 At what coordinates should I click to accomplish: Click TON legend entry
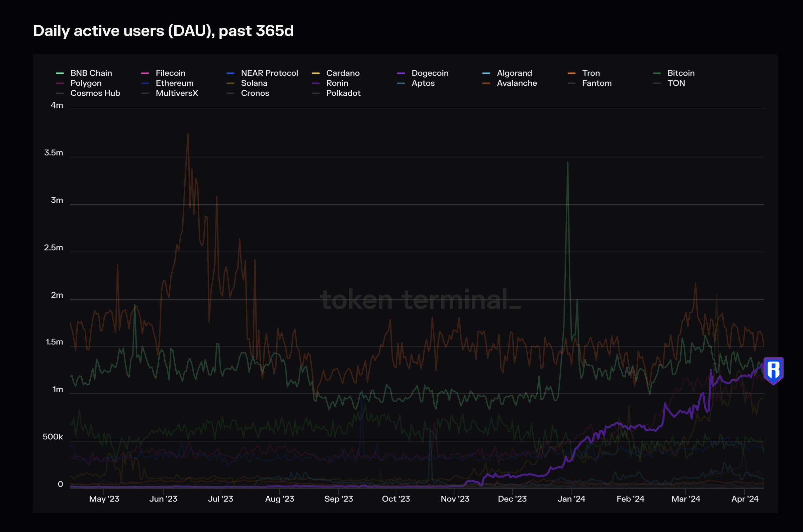(676, 83)
